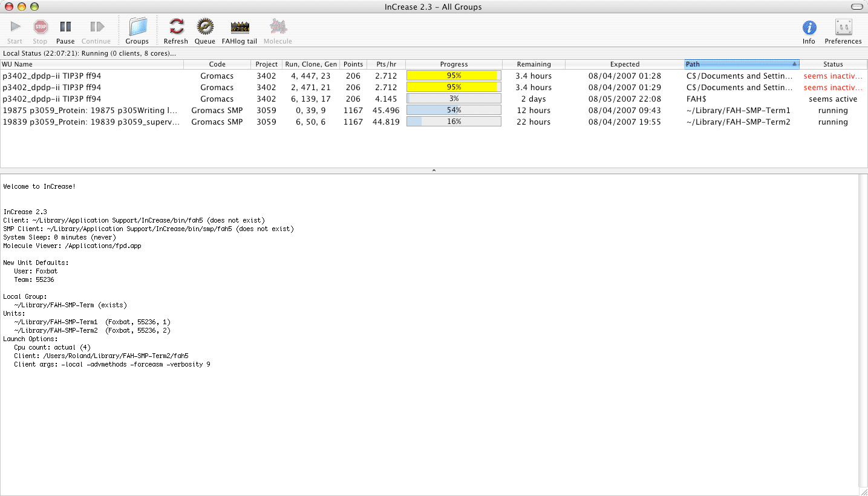This screenshot has height=496, width=868.
Task: Click the expected date 08/04/2007 09:43
Action: point(625,111)
